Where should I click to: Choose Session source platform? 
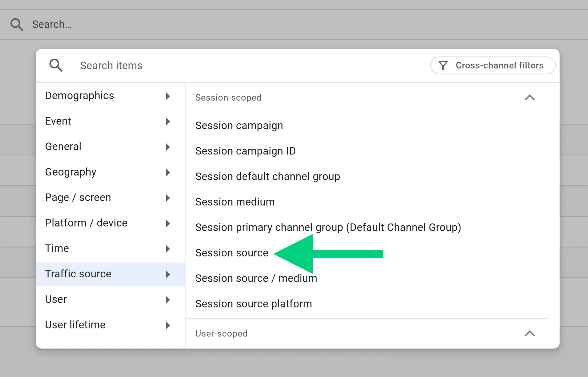[x=253, y=304]
